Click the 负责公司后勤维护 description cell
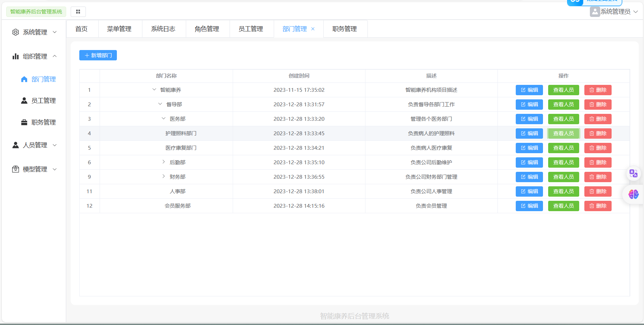This screenshot has height=325, width=644. 431,162
